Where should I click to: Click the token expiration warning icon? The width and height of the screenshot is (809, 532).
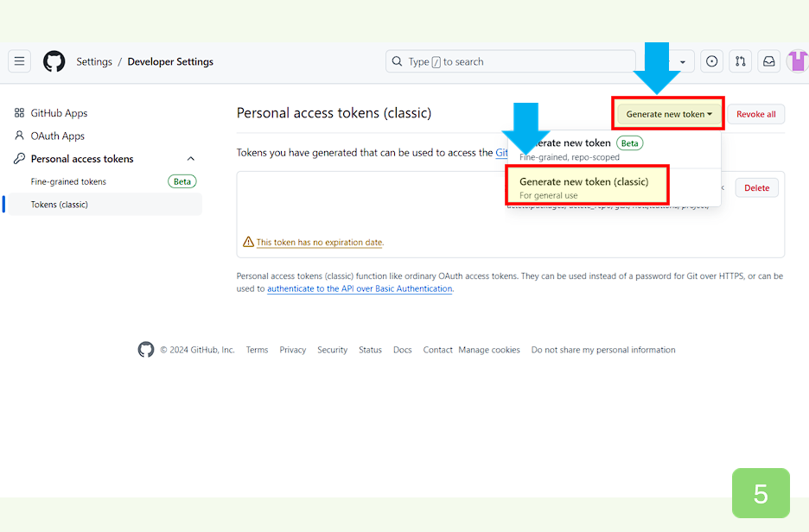pyautogui.click(x=248, y=242)
